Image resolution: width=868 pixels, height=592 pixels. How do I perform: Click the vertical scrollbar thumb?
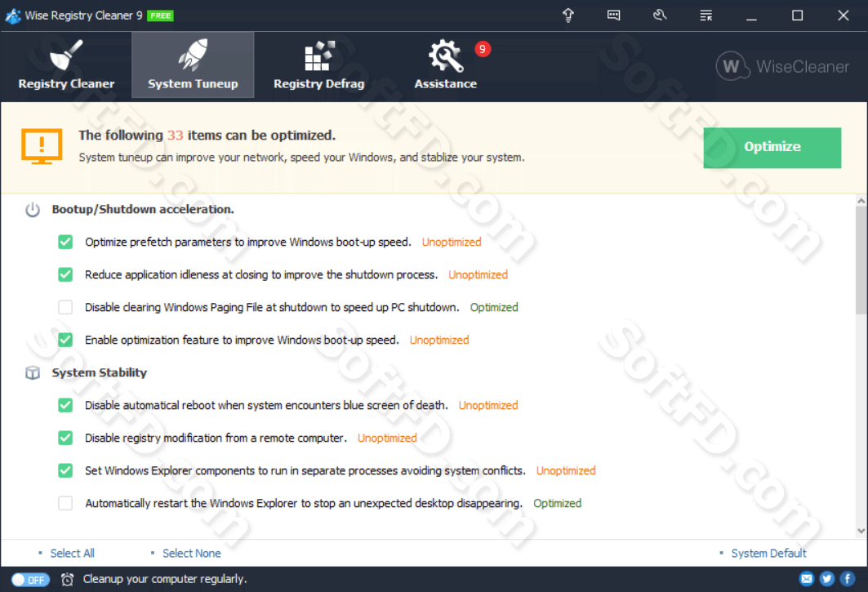click(x=861, y=260)
